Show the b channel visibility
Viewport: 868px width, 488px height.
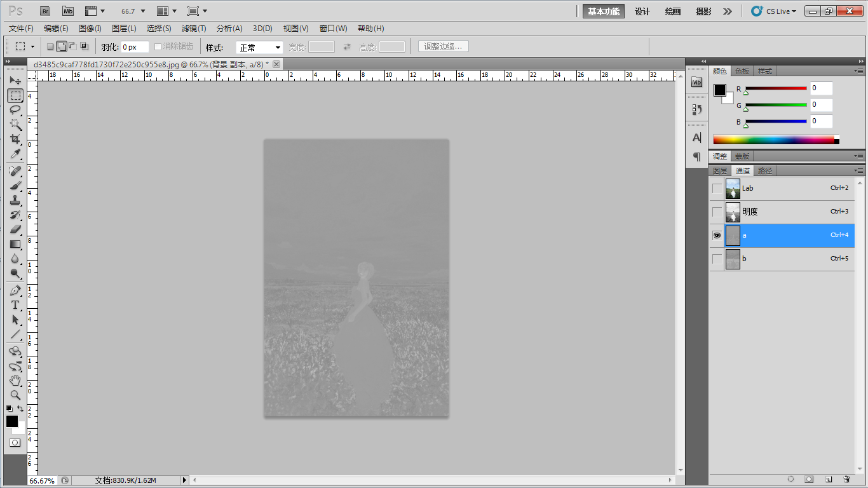tap(717, 259)
